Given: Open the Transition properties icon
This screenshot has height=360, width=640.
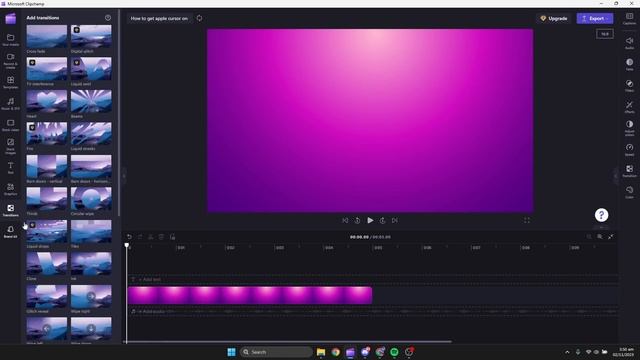Looking at the screenshot, I should tap(629, 171).
